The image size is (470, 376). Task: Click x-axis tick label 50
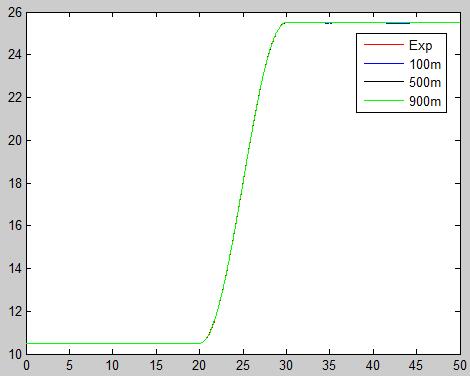pyautogui.click(x=460, y=366)
